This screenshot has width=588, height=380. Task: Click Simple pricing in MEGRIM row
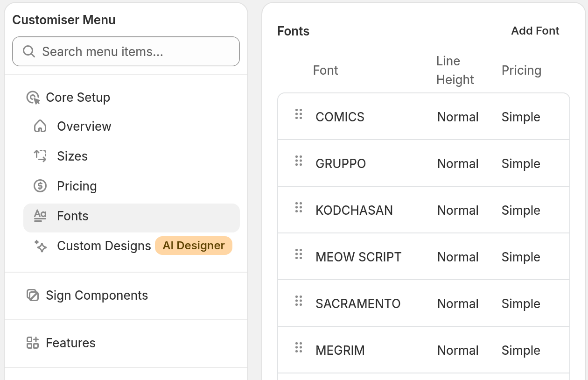click(x=521, y=351)
